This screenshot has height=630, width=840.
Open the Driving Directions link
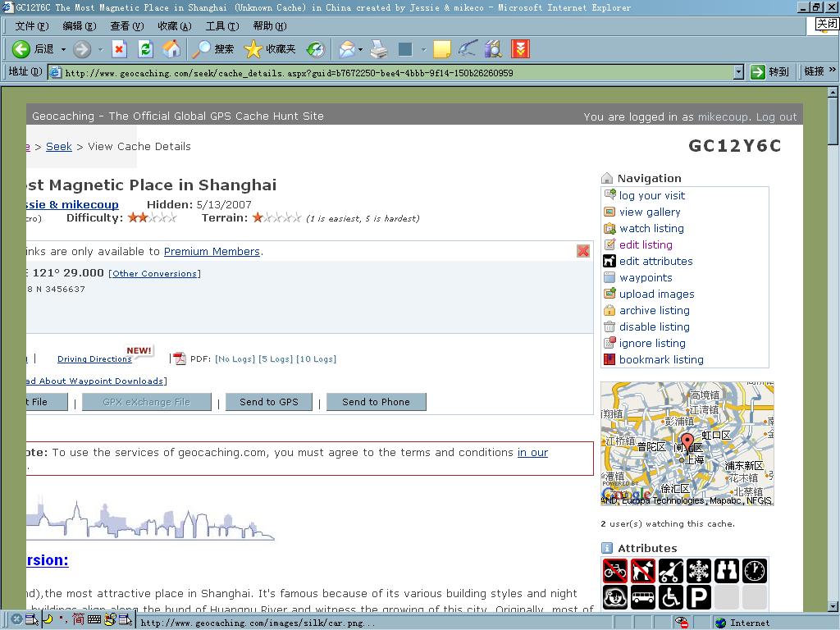coord(94,359)
